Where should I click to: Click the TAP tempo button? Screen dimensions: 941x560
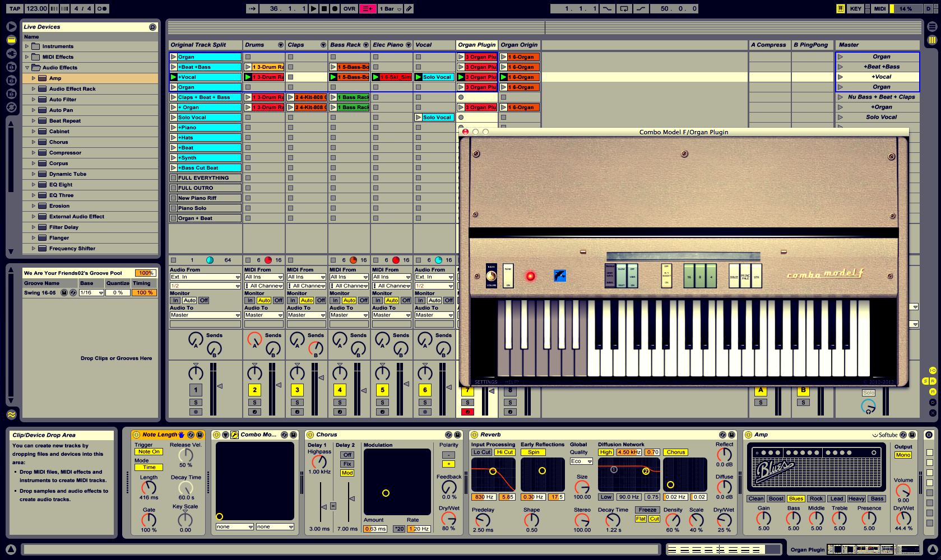click(x=15, y=8)
